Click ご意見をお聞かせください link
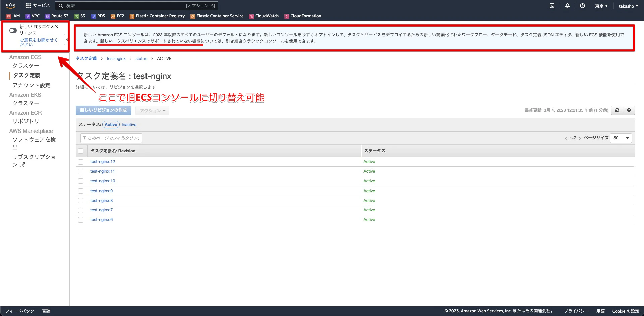 (x=39, y=42)
